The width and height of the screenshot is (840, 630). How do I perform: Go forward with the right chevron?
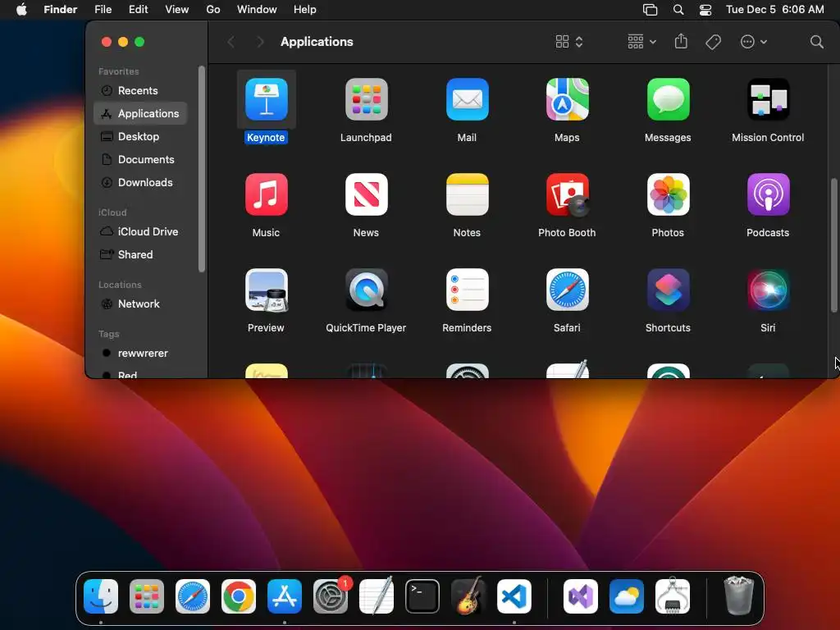click(x=260, y=42)
